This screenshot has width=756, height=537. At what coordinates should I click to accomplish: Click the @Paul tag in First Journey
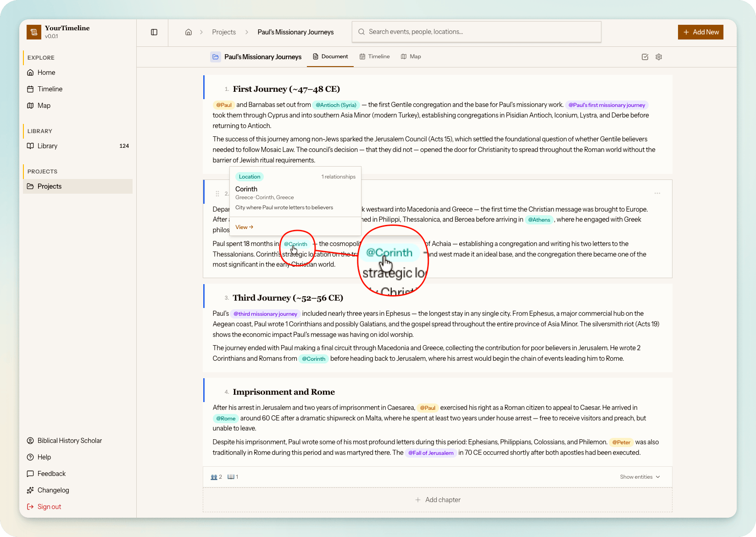(224, 105)
